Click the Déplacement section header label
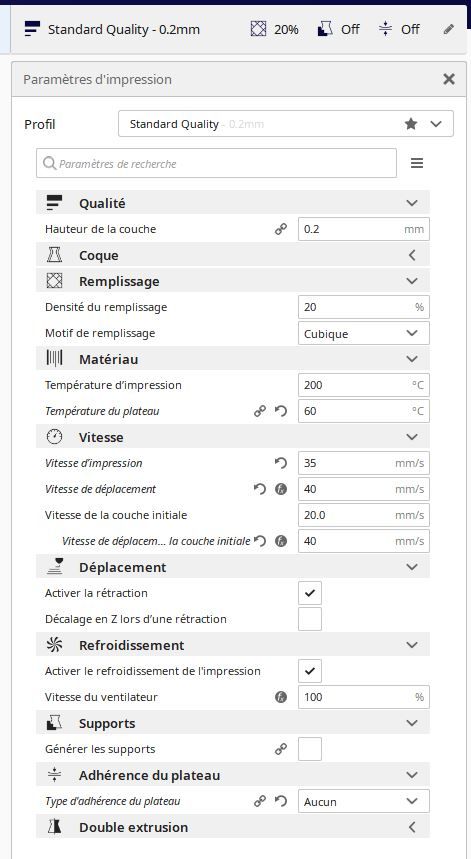471x859 pixels. (x=123, y=568)
